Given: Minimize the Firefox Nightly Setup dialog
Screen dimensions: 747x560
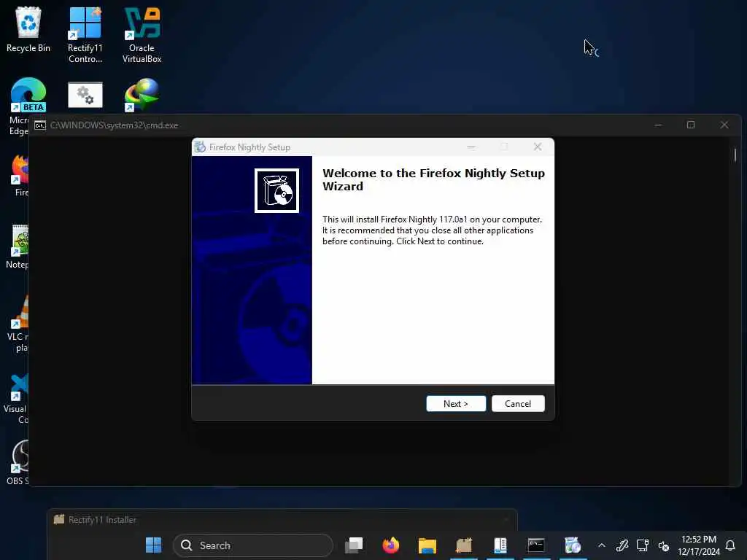Looking at the screenshot, I should (x=471, y=147).
